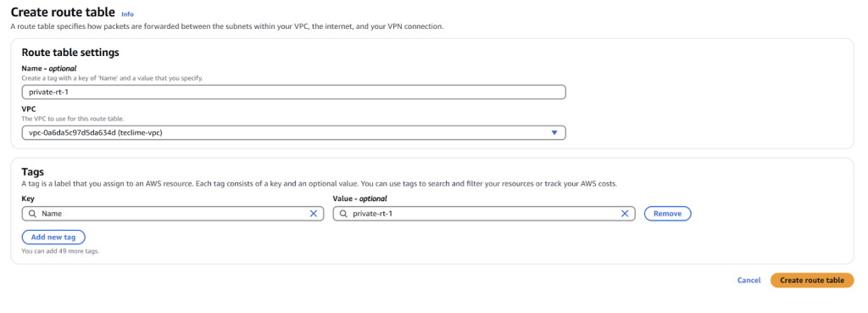Click the magnifier icon in the Value field

[343, 213]
